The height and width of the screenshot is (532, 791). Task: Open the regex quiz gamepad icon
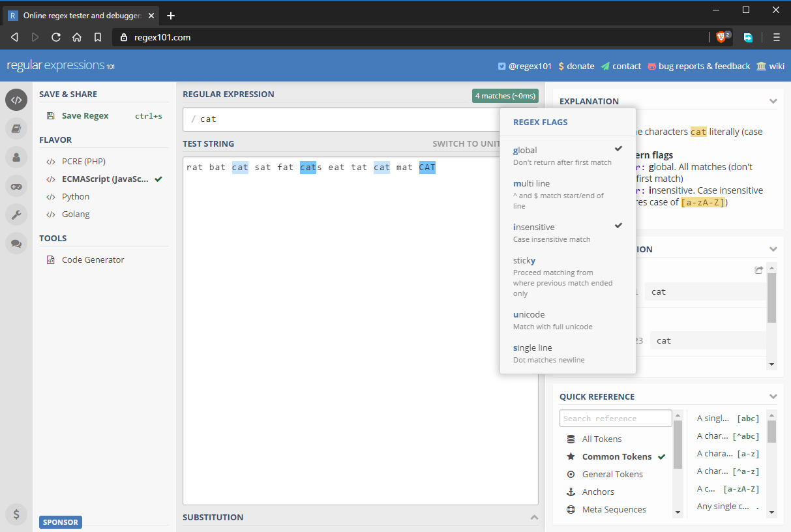(x=16, y=186)
